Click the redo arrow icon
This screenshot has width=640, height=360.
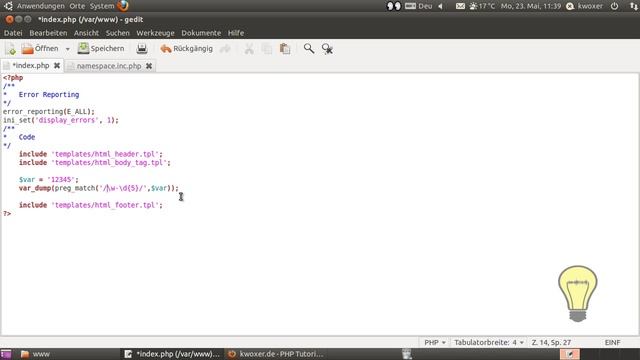(225, 49)
